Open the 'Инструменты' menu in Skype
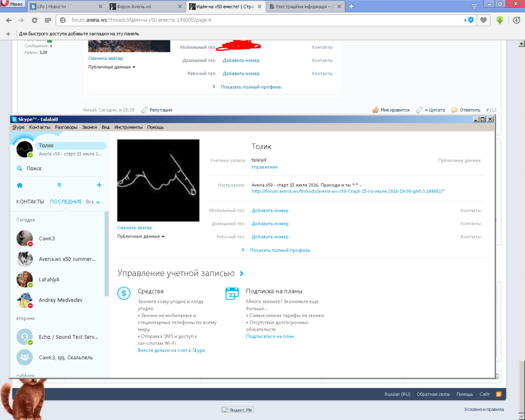The image size is (525, 420). (x=128, y=127)
